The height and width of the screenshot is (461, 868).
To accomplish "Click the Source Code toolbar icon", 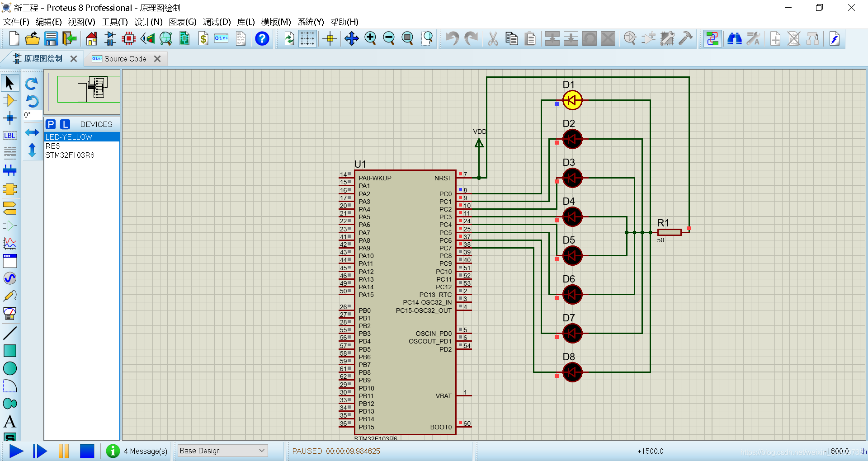I will point(222,39).
